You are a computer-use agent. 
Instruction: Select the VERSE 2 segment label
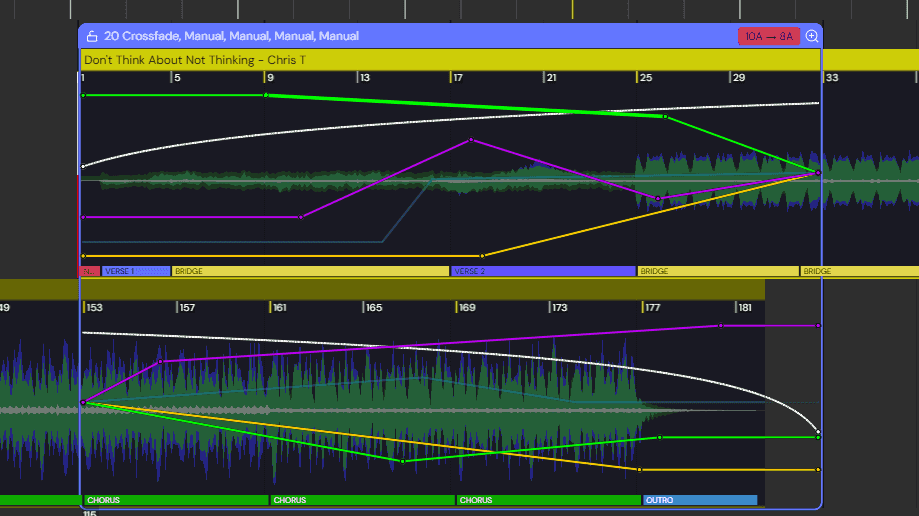[x=542, y=271]
